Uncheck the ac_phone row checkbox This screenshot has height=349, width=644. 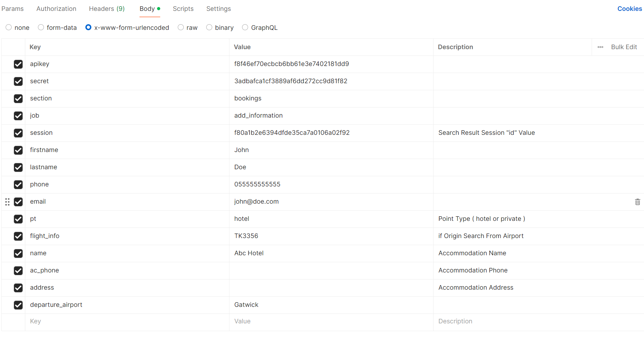[18, 271]
